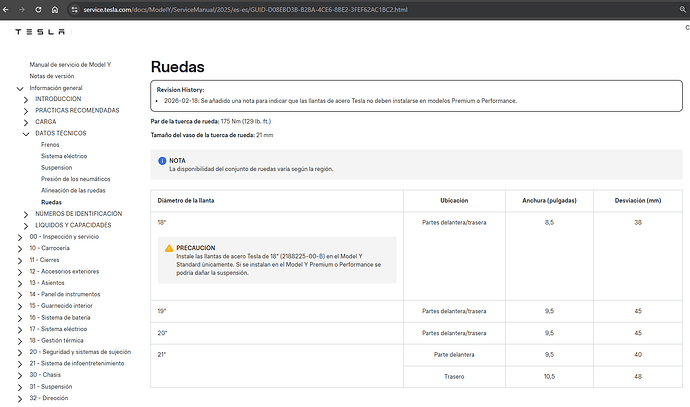Screen dimensions: 690x407
Task: Click the blue info icon beside NOTA
Action: pyautogui.click(x=162, y=161)
